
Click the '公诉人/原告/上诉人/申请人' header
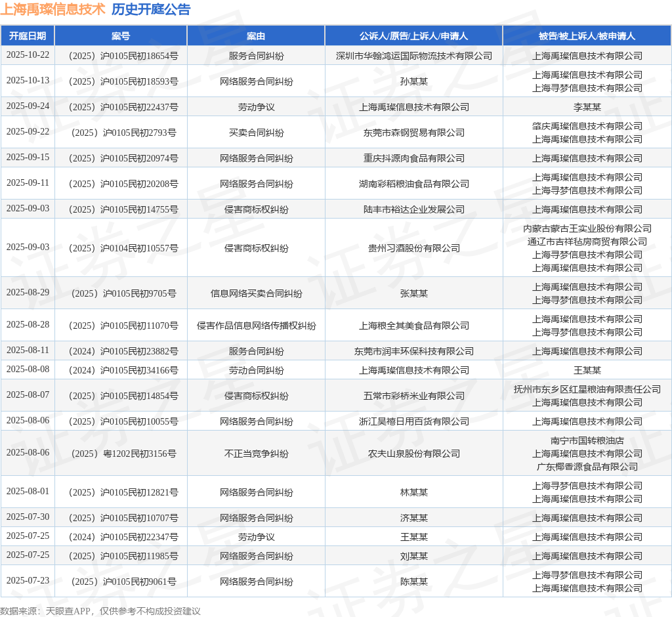(x=413, y=36)
